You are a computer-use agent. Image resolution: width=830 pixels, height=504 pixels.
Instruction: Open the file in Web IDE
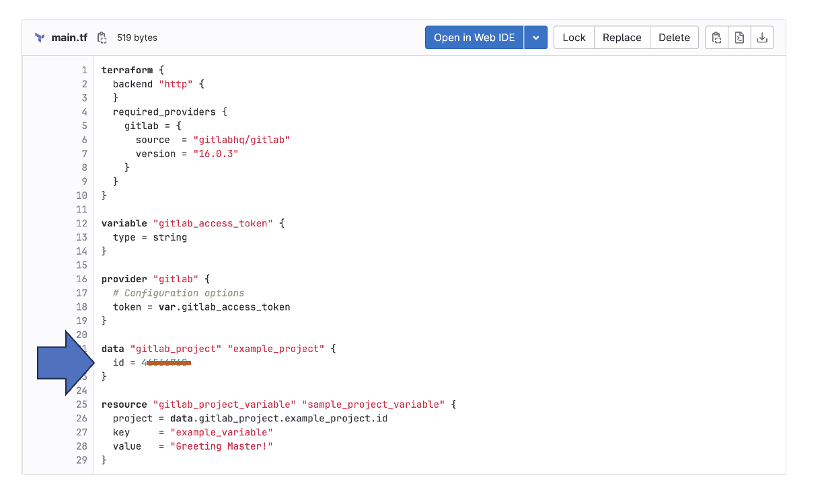click(x=474, y=38)
